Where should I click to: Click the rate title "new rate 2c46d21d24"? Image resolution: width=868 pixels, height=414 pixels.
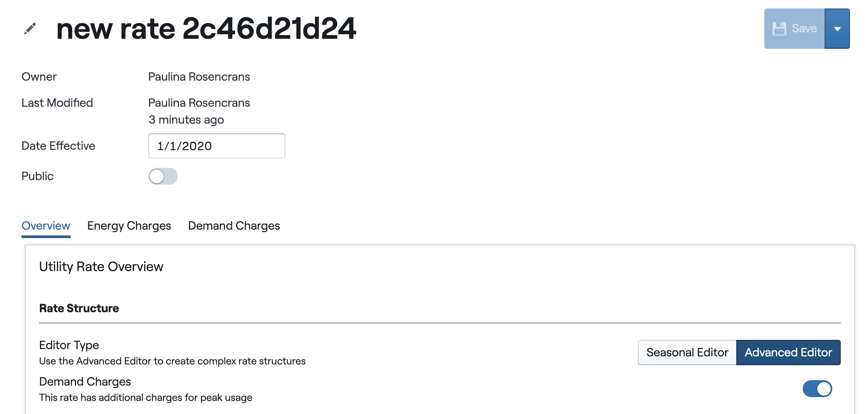tap(206, 29)
